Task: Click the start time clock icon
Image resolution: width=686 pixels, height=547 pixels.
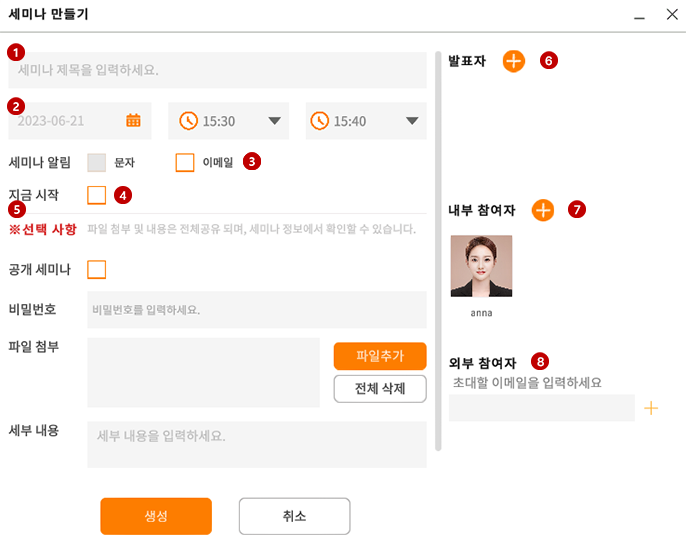Action: pyautogui.click(x=189, y=121)
